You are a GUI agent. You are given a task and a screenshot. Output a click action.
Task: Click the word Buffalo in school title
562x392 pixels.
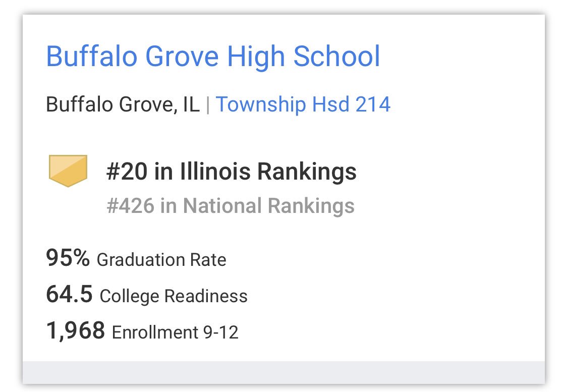(x=92, y=57)
